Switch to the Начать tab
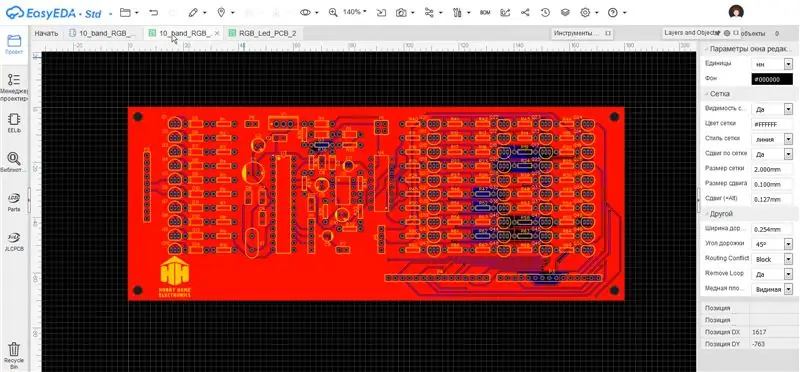The width and height of the screenshot is (800, 372). (x=46, y=33)
